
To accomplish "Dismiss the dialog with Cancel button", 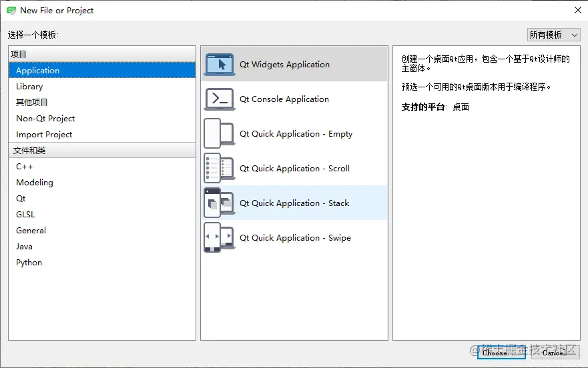I will (555, 353).
